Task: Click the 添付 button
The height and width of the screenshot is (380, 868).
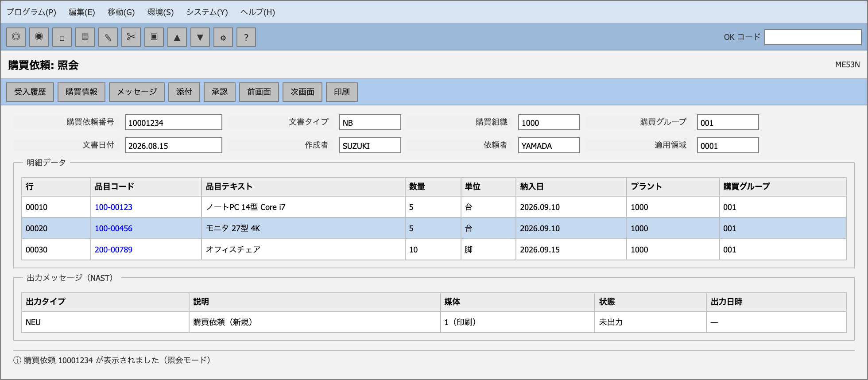Action: click(184, 92)
